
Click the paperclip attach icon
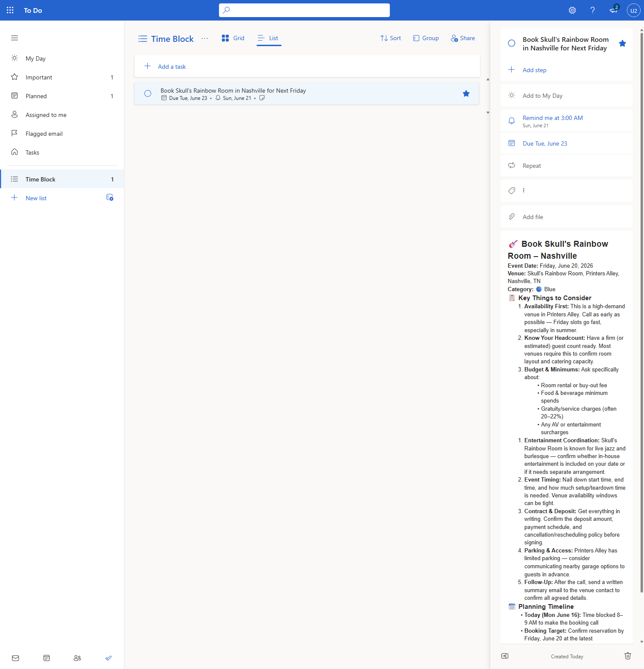(512, 216)
